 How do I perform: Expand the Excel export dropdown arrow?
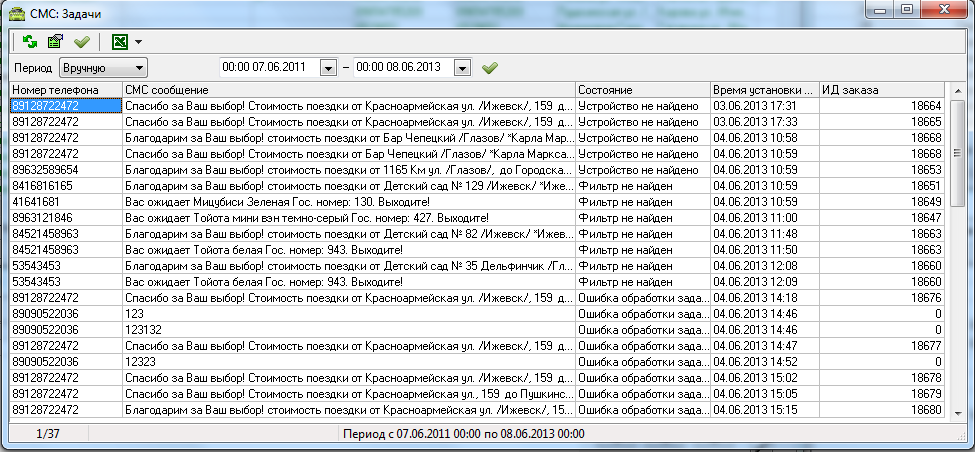[138, 42]
